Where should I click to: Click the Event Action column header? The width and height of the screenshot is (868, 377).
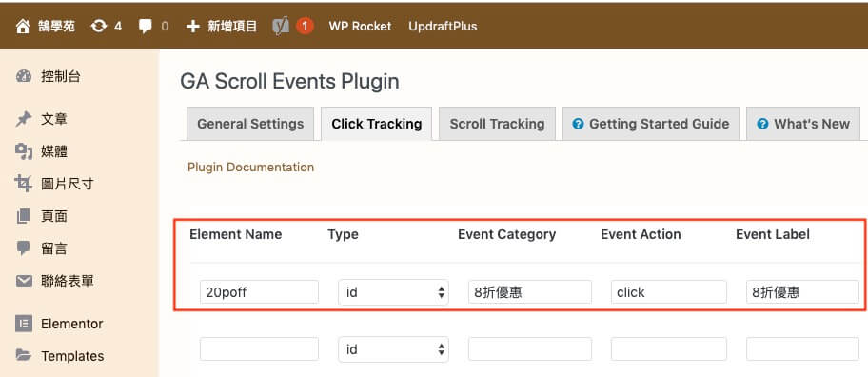coord(641,234)
